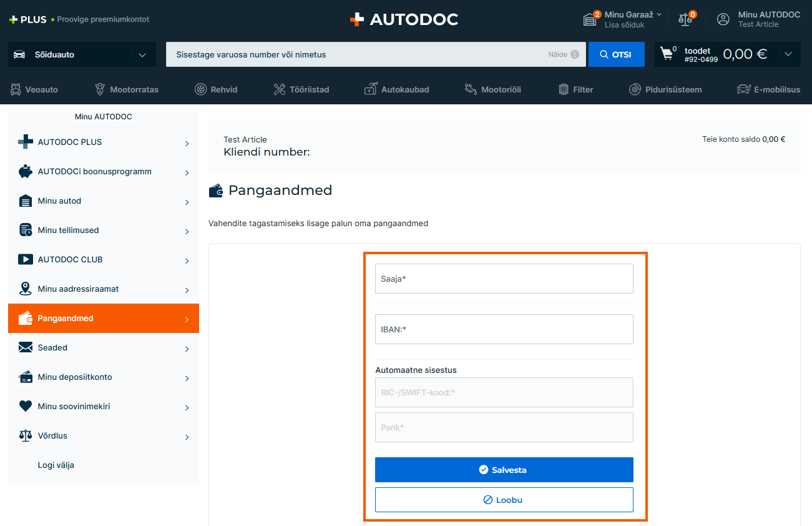Viewport: 812px width, 526px height.
Task: Click the OTSI search button
Action: pyautogui.click(x=616, y=54)
